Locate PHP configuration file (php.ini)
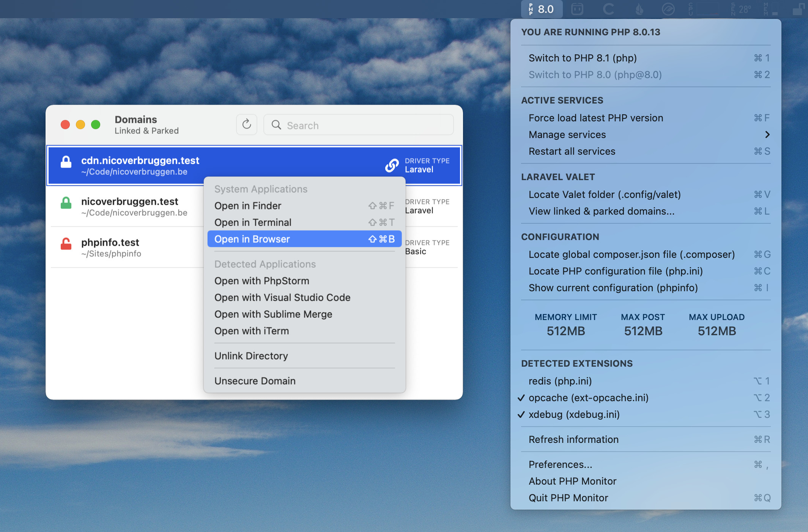Viewport: 808px width, 532px height. point(646,271)
